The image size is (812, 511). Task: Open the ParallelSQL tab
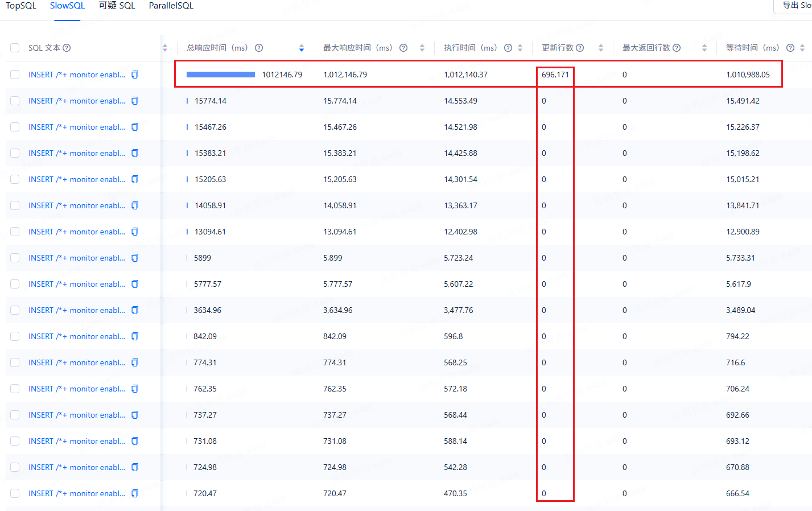pos(171,6)
